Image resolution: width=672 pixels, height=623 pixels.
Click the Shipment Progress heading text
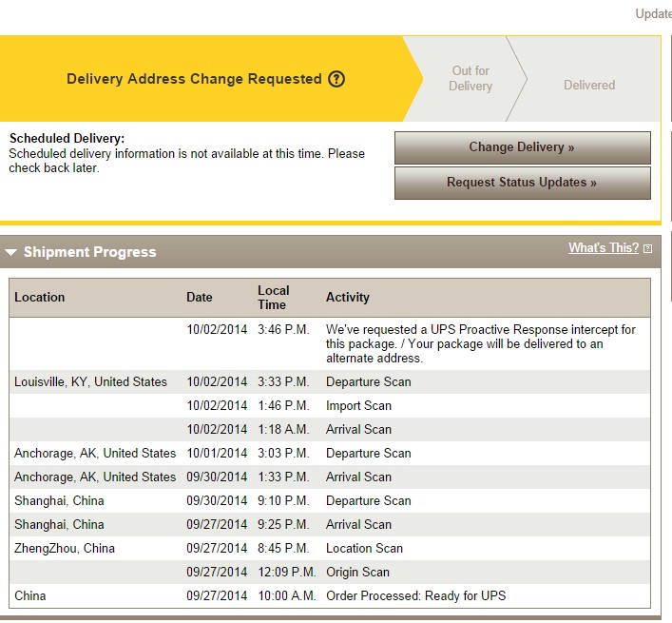tap(90, 252)
